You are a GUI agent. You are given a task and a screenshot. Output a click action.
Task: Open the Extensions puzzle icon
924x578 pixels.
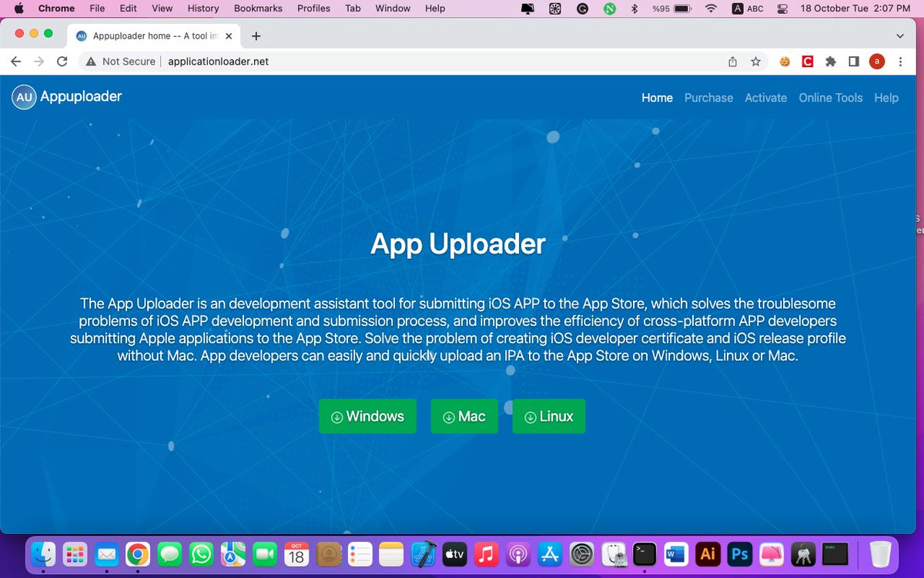pyautogui.click(x=830, y=62)
